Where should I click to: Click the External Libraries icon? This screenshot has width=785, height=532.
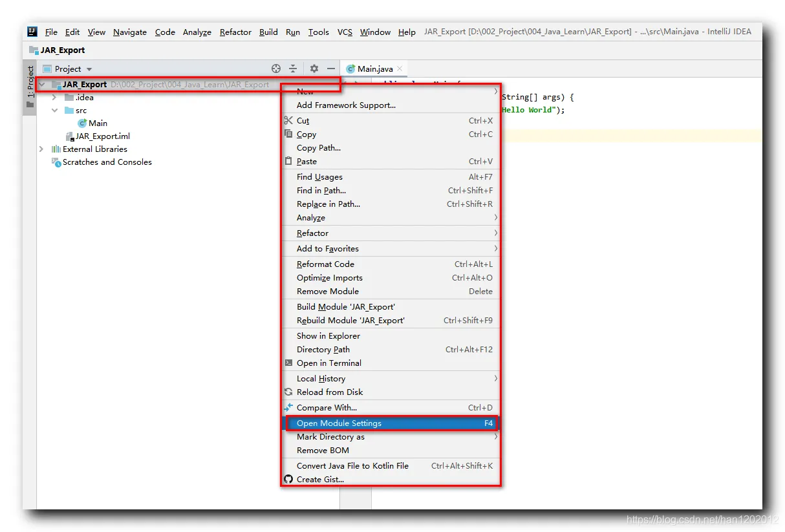(56, 149)
